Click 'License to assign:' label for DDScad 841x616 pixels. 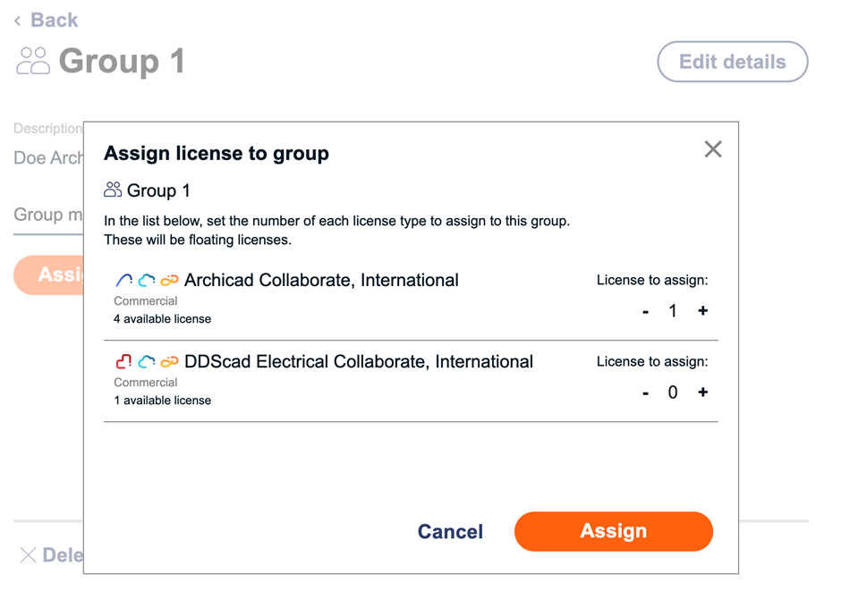[x=652, y=361]
